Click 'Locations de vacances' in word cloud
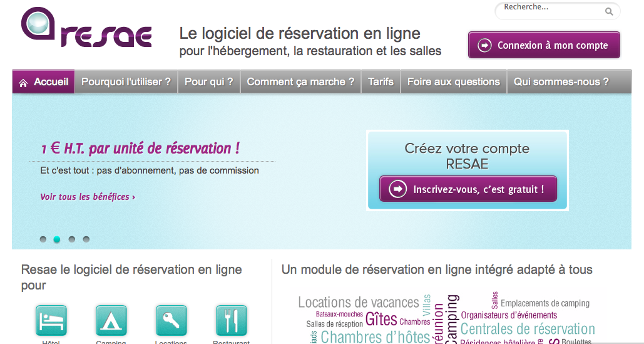This screenshot has width=644, height=344. pos(359,303)
